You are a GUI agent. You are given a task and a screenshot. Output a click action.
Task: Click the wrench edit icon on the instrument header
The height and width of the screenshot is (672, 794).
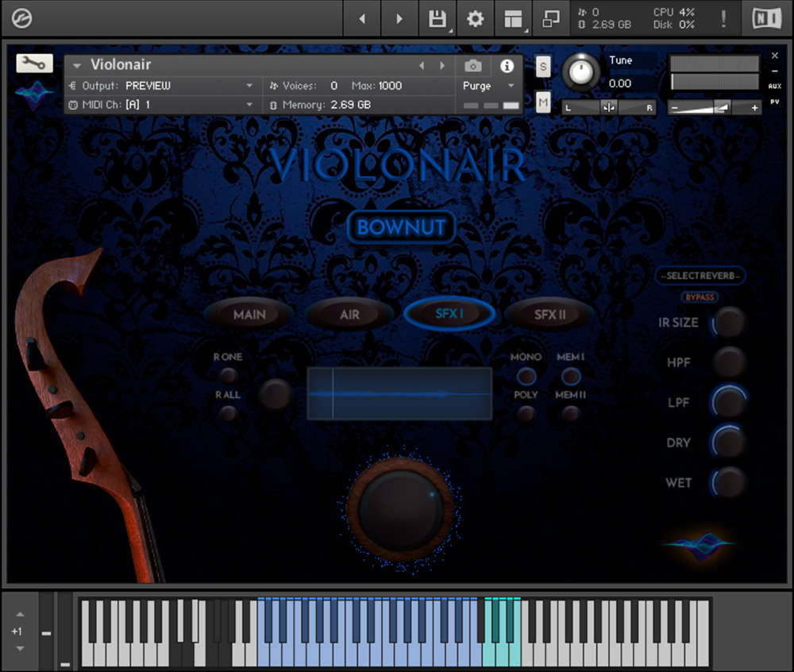pyautogui.click(x=33, y=64)
